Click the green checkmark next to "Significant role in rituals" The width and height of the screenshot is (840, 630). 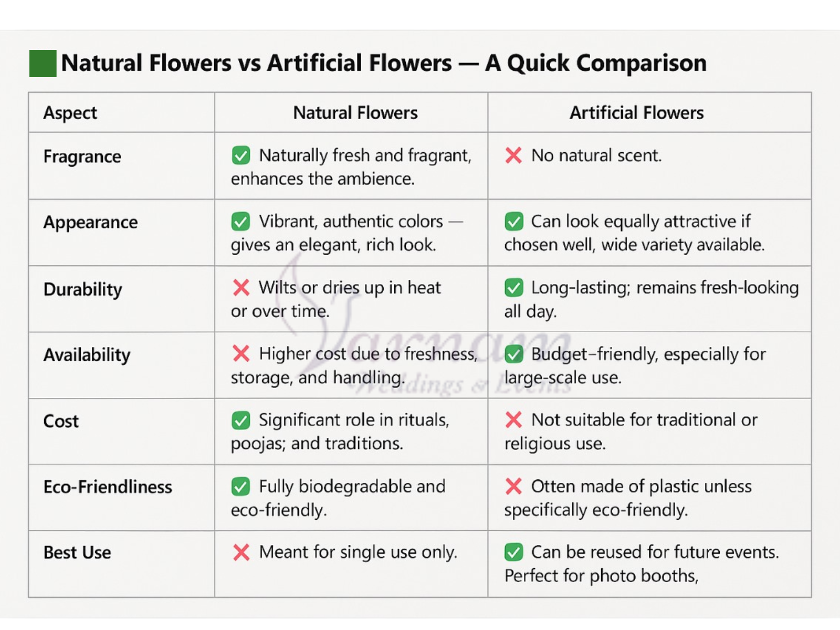241,421
